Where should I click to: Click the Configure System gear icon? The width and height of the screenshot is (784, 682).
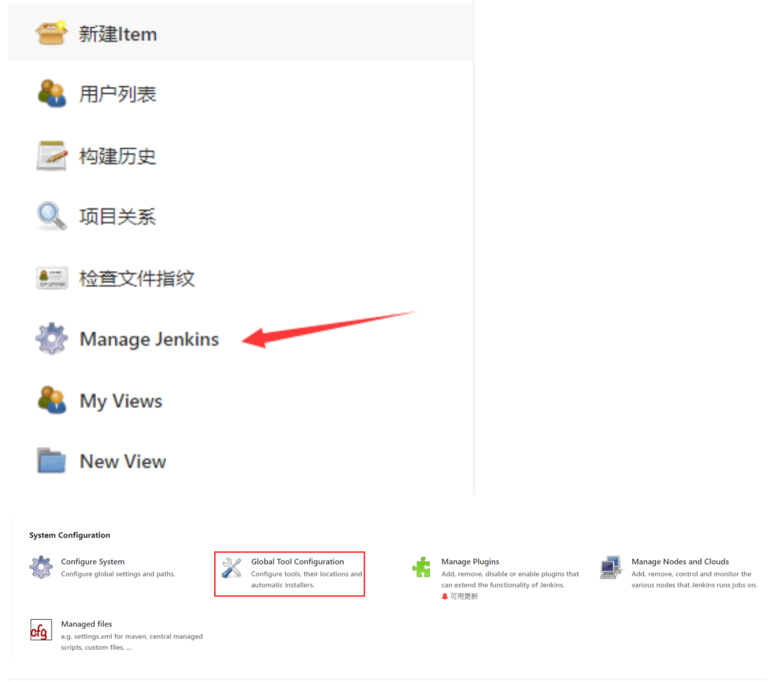(x=41, y=567)
